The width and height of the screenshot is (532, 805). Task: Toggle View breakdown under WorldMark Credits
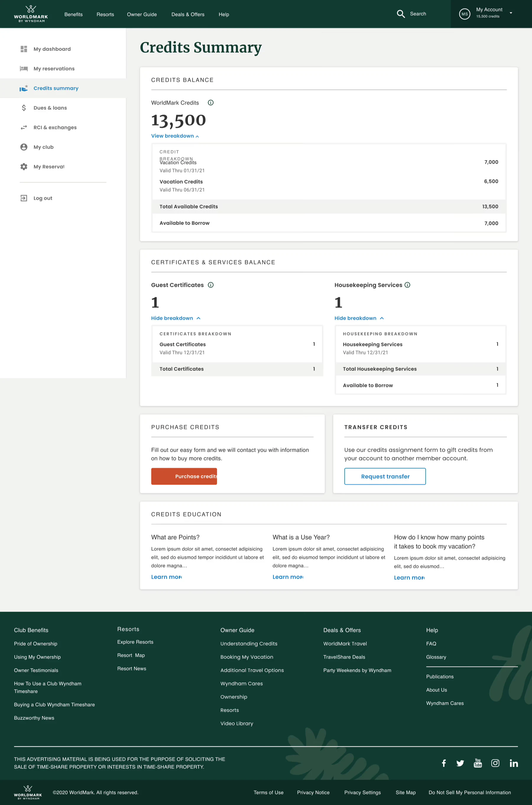pyautogui.click(x=175, y=136)
